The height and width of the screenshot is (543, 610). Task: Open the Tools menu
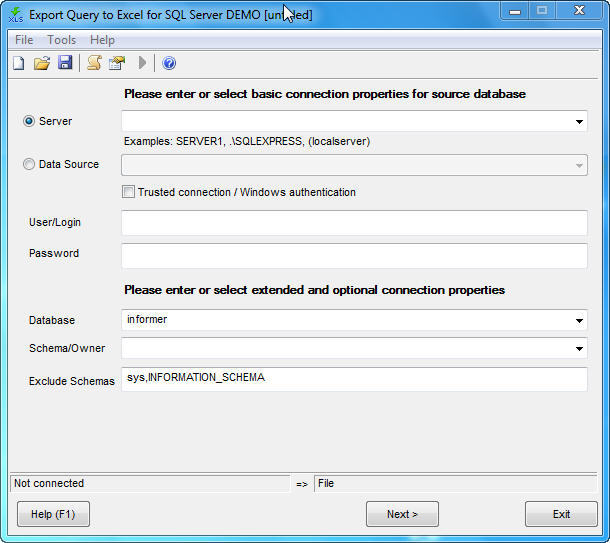point(61,40)
